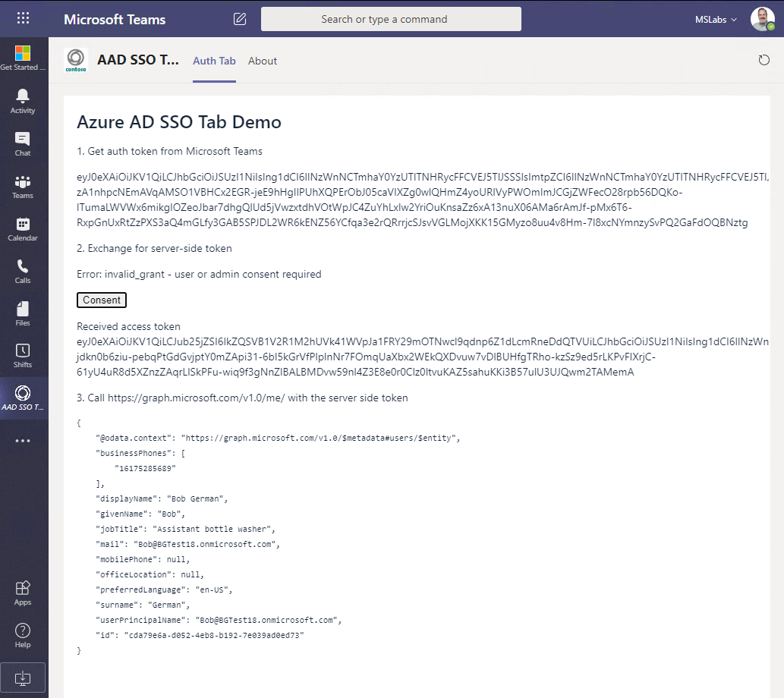This screenshot has height=698, width=784.
Task: Open Get Started in the sidebar
Action: tap(23, 58)
